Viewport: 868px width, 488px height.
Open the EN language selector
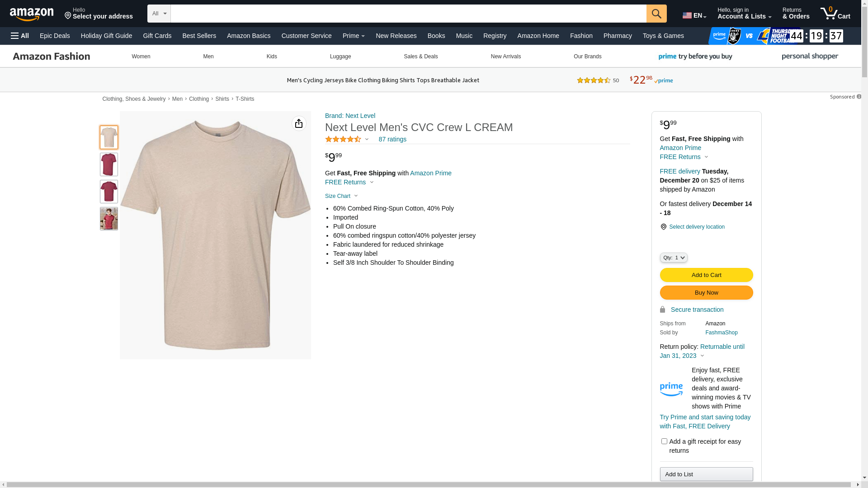coord(694,15)
